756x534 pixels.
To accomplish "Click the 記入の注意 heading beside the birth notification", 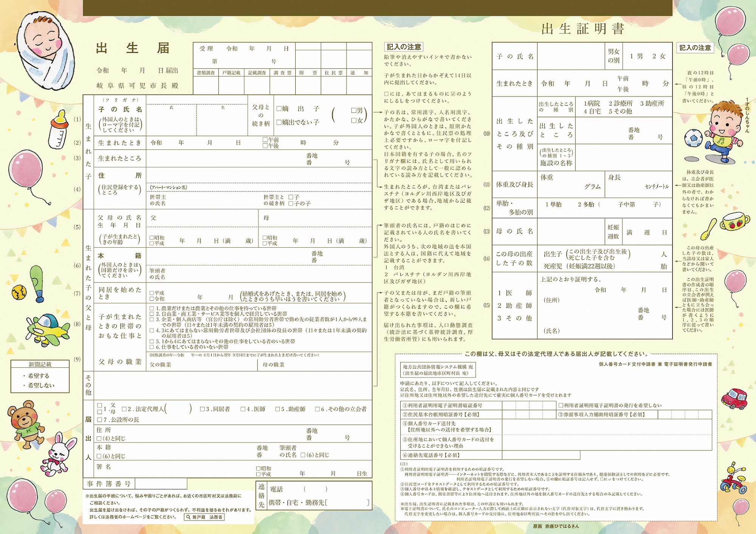I will [x=403, y=47].
